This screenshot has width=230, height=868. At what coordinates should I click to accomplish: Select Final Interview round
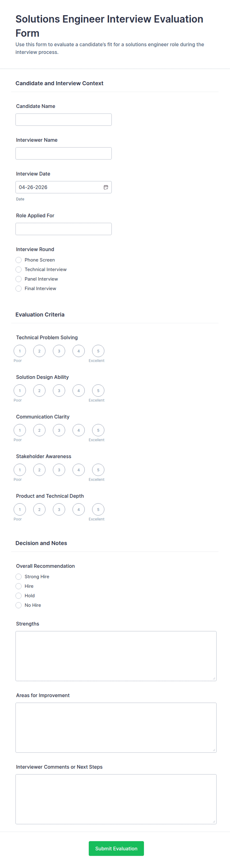click(19, 288)
